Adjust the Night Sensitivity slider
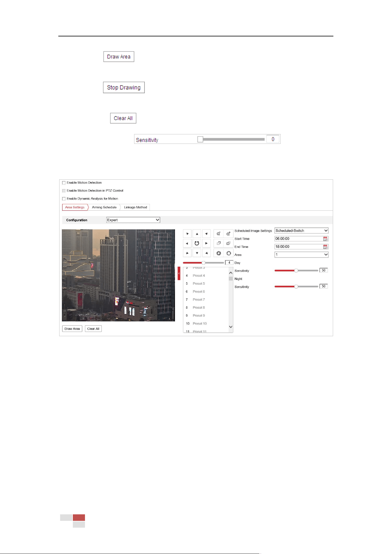The width and height of the screenshot is (392, 554). point(296,286)
